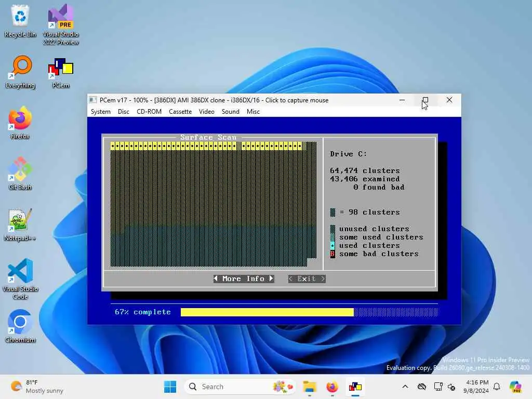This screenshot has height=399, width=532.
Task: Select the PCem taskbar icon
Action: click(355, 387)
